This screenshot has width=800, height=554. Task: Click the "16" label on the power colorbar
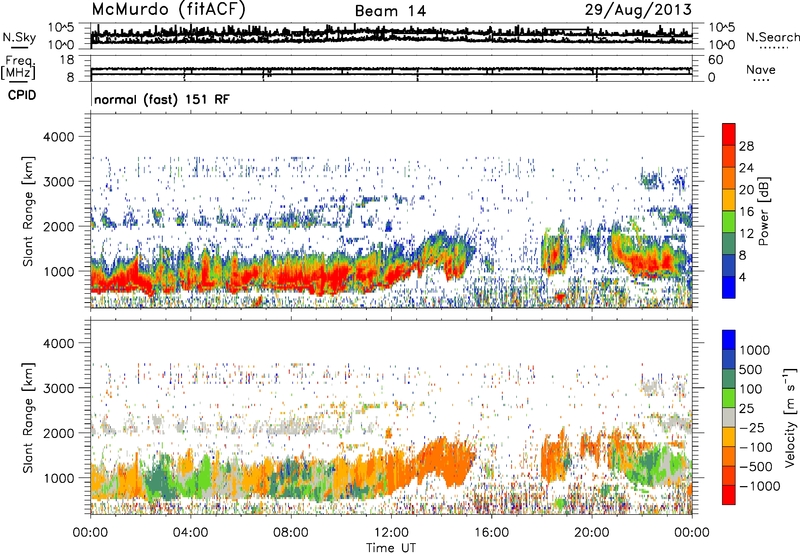746,212
